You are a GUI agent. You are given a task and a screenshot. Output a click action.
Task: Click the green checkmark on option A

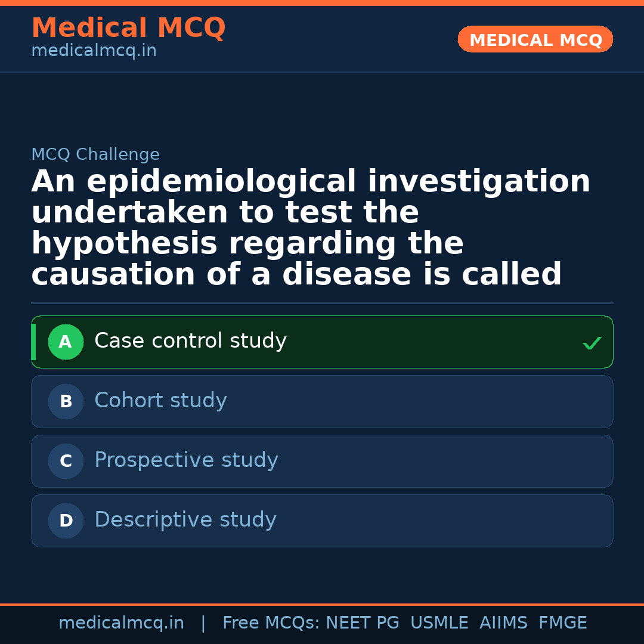pos(592,343)
